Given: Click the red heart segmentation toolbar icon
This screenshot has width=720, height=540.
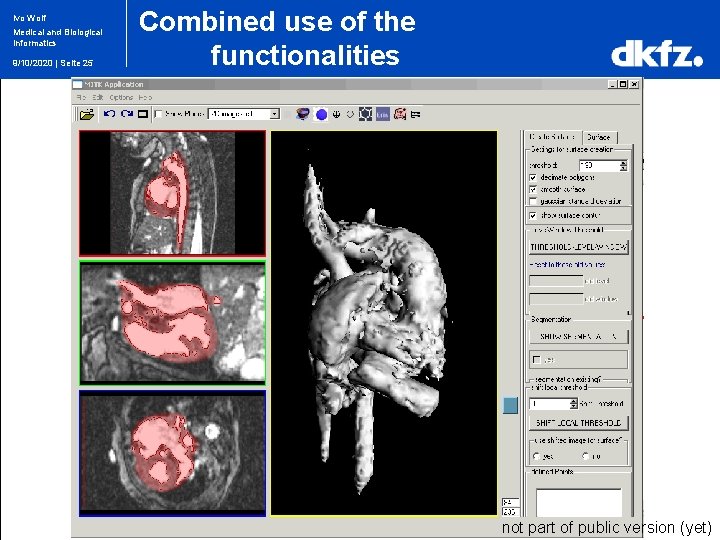Looking at the screenshot, I should 400,114.
